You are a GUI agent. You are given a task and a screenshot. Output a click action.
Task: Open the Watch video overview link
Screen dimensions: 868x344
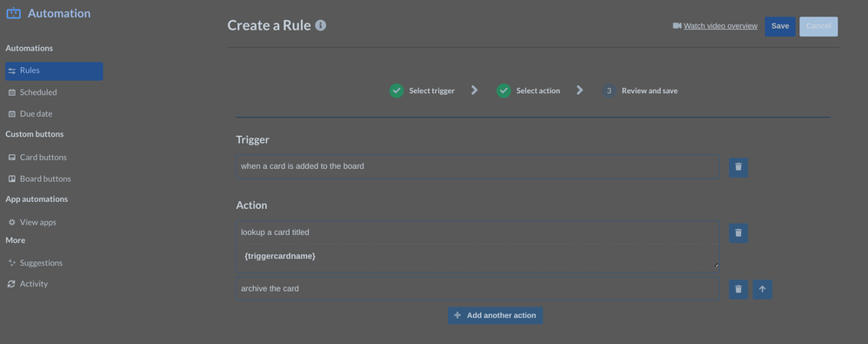pos(720,26)
